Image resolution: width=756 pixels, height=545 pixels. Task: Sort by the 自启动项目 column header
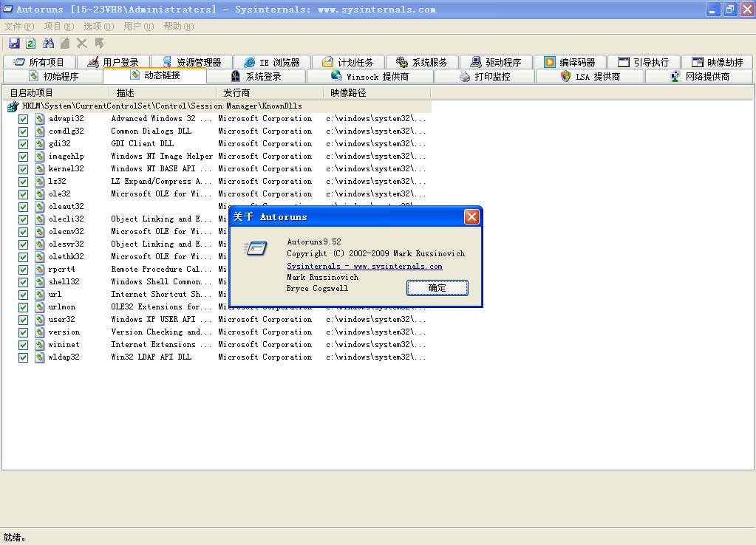coord(56,92)
